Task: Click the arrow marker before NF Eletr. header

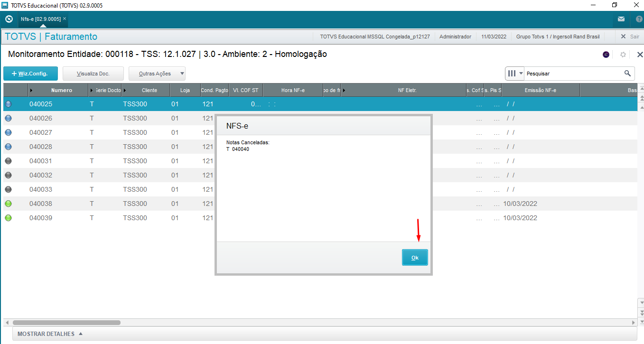Action: (x=344, y=90)
